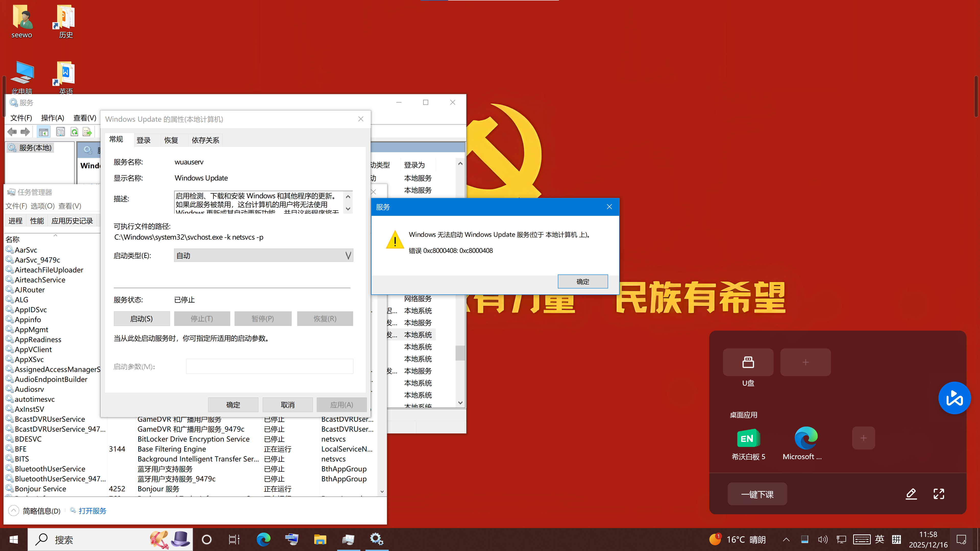Screen dimensions: 980x551
Task: Launch Microsoft Edge from desktop apps panel
Action: coord(805,444)
